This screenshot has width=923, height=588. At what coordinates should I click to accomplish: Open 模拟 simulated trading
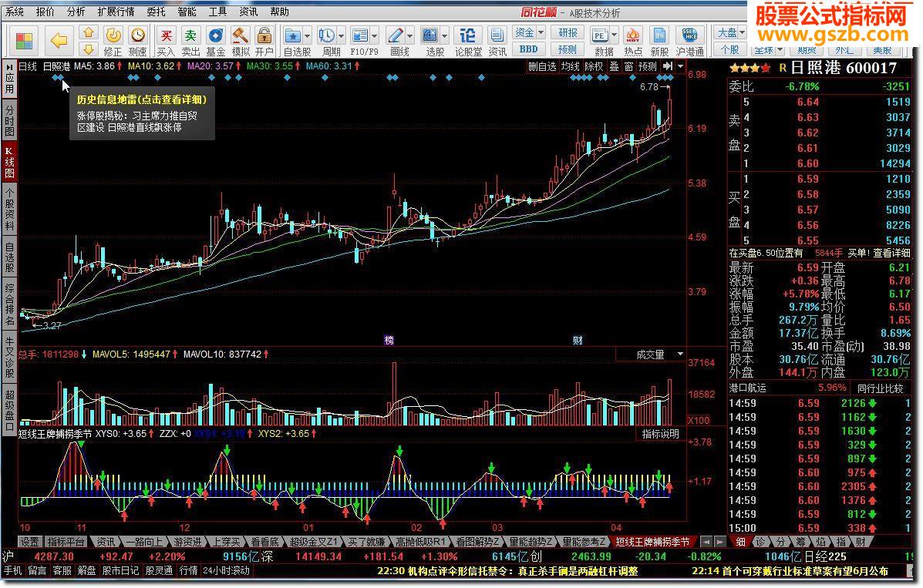[x=240, y=41]
